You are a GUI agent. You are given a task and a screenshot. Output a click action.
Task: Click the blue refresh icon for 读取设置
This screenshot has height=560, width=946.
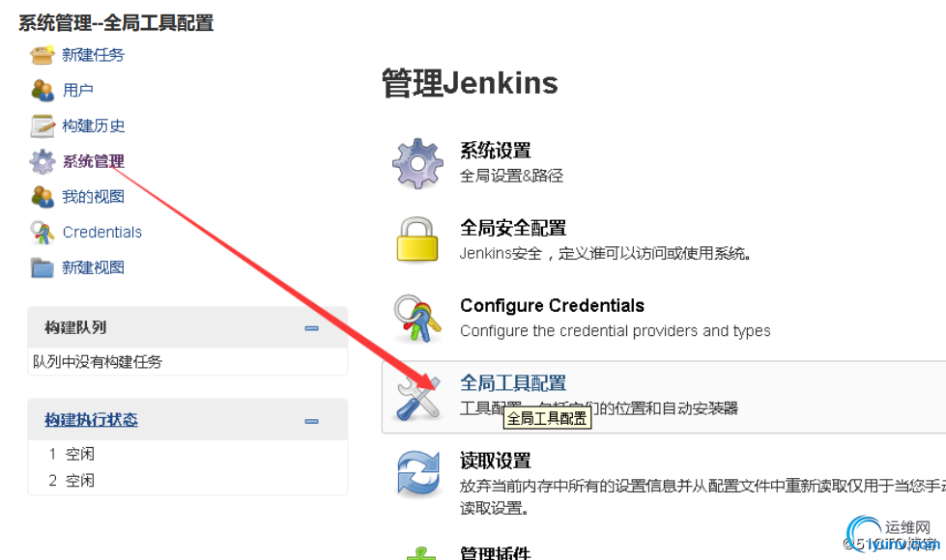click(x=417, y=474)
